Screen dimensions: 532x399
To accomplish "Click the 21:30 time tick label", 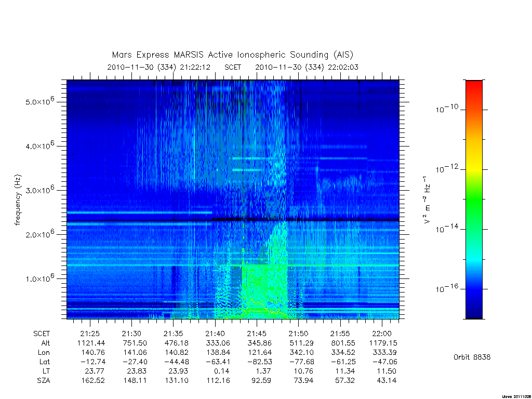I will point(131,334).
